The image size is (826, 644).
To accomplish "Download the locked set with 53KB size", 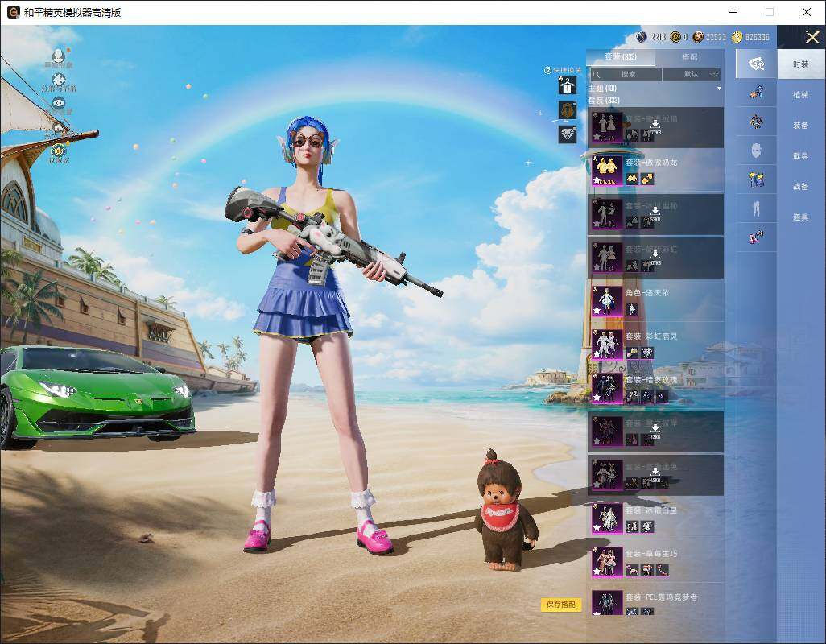I will point(655,214).
